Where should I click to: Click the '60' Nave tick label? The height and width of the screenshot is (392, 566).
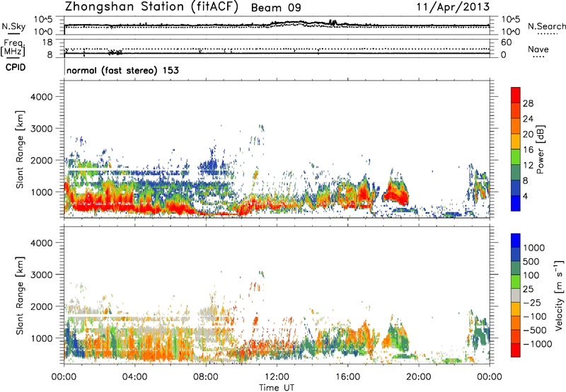coord(506,42)
